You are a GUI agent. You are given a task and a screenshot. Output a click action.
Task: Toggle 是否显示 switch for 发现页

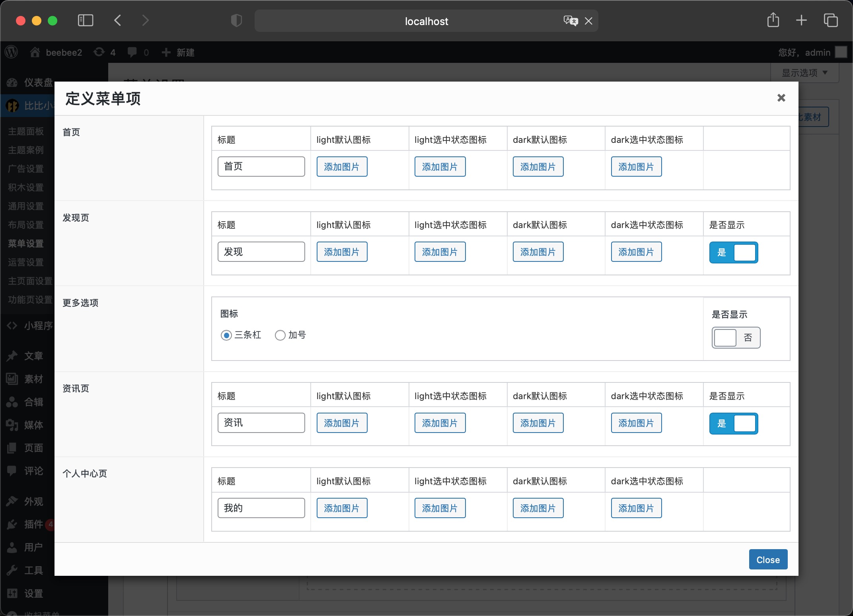click(x=734, y=252)
